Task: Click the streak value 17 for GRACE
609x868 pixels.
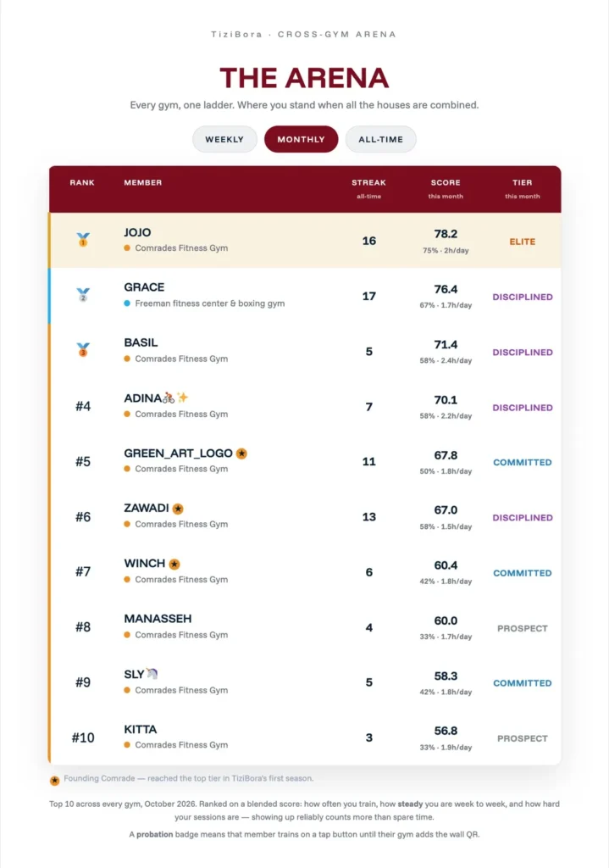Action: tap(369, 296)
